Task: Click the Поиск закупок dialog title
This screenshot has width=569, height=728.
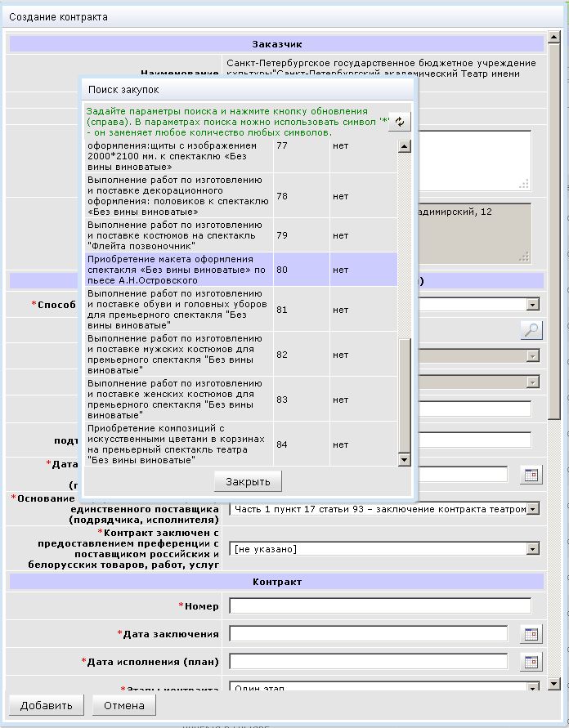Action: coord(123,90)
